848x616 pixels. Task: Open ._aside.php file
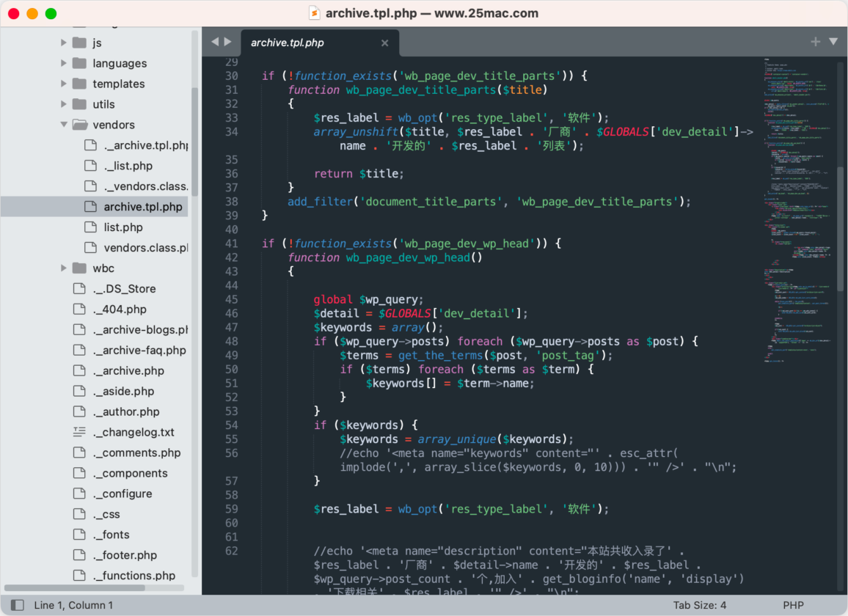point(123,391)
